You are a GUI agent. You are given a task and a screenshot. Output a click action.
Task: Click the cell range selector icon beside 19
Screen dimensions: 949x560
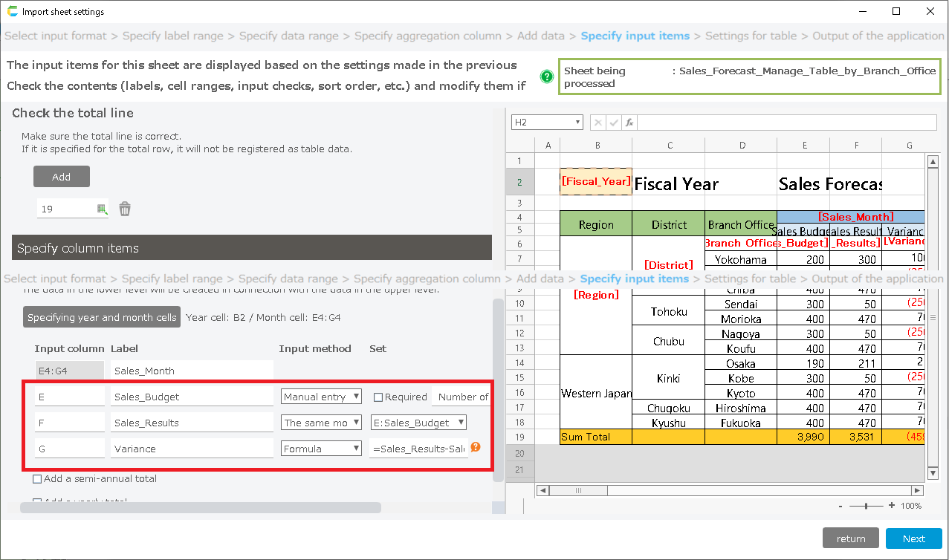coord(102,209)
